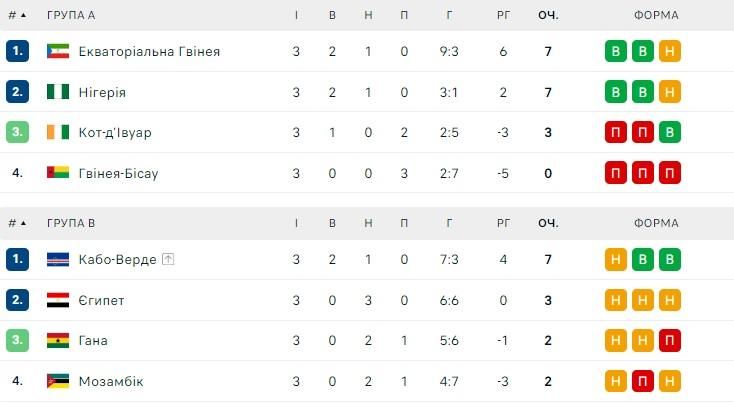Open the Нігерія team link
Viewport: 734px width, 403px height.
click(x=101, y=92)
